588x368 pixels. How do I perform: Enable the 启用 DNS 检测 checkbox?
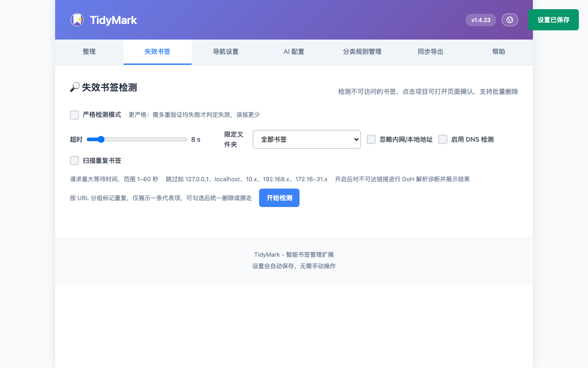(x=443, y=139)
